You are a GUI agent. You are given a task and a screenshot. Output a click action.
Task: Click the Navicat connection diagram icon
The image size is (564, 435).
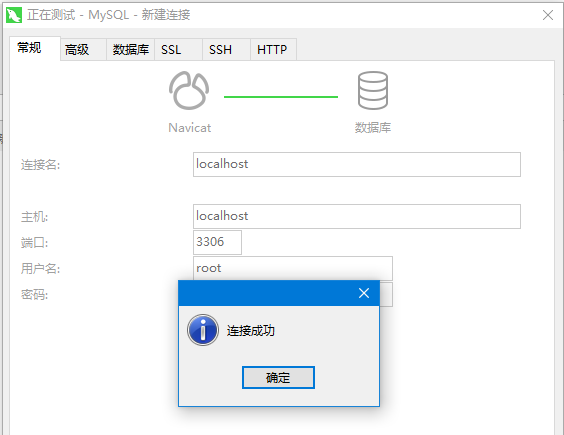click(189, 90)
